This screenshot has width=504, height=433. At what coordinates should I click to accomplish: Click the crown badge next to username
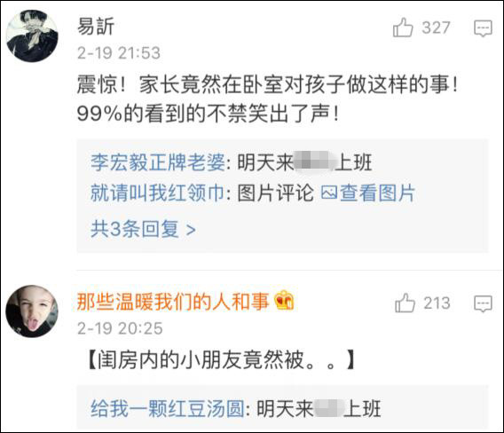284,300
